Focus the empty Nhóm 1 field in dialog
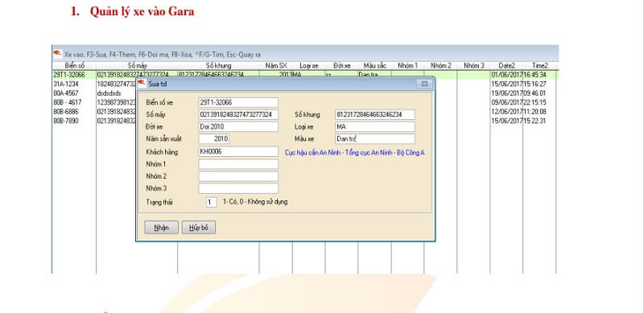Viewport: 644px width, 313px height. [x=238, y=164]
